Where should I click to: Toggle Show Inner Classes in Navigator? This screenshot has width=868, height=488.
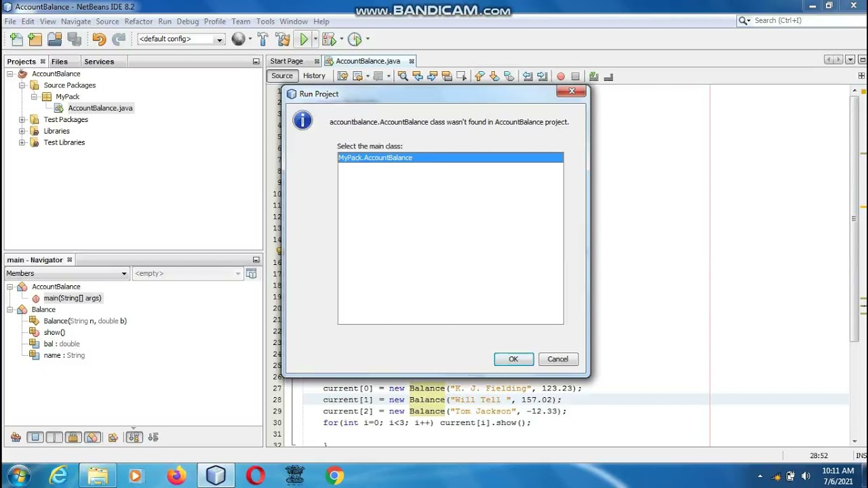click(92, 437)
